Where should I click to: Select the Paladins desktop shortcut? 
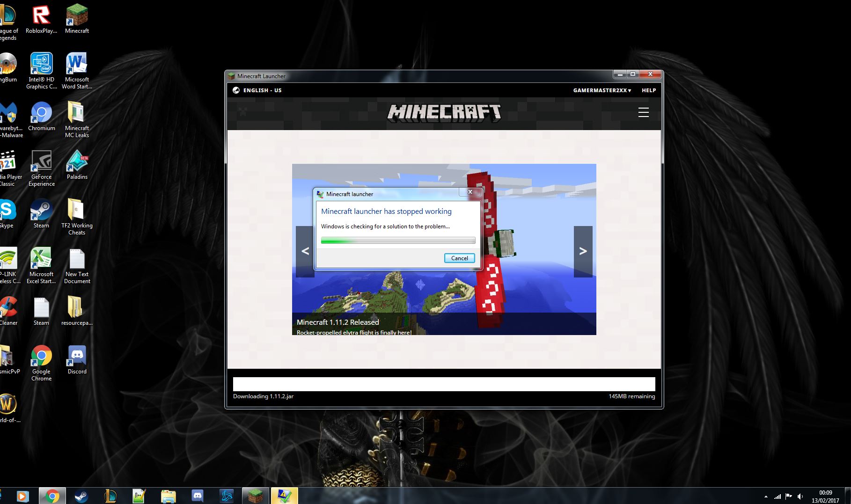(x=77, y=165)
